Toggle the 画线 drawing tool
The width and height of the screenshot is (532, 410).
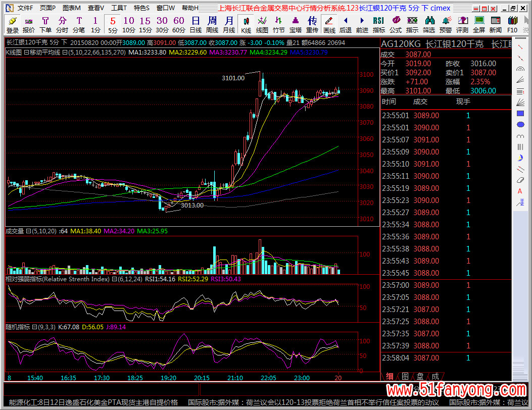click(x=329, y=25)
